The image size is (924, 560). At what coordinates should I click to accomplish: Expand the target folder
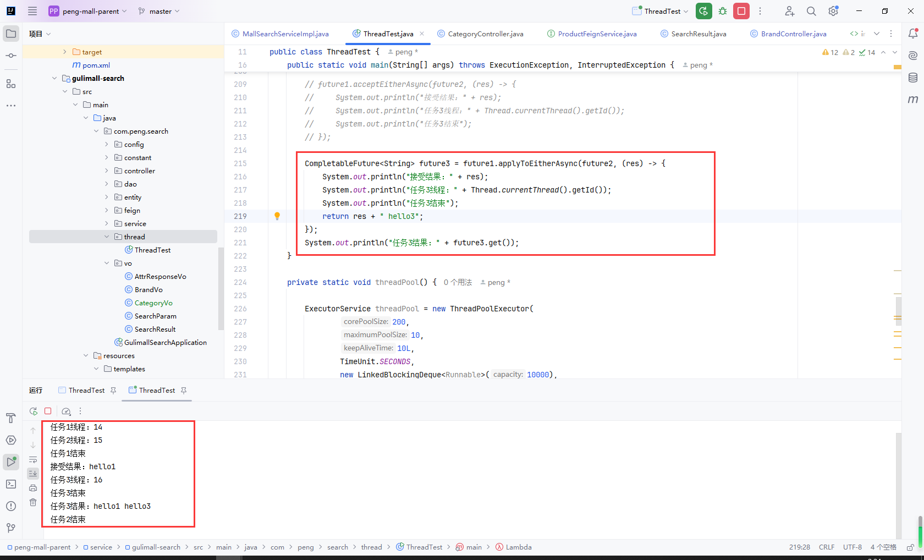click(x=64, y=52)
